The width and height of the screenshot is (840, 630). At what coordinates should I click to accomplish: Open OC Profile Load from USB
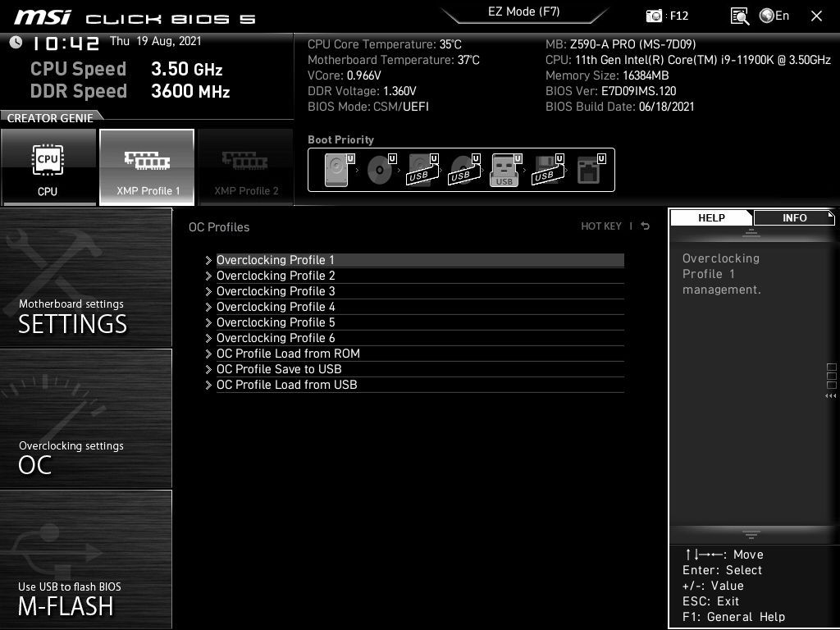click(x=420, y=384)
